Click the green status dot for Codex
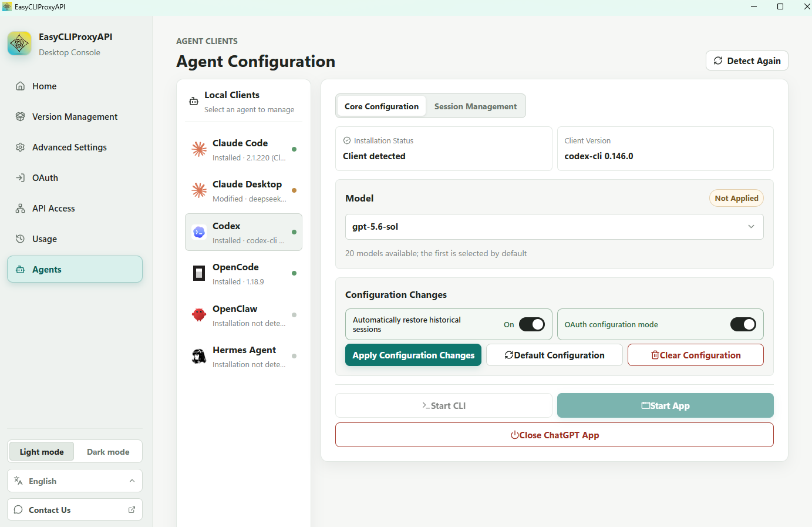The width and height of the screenshot is (812, 527). [x=294, y=232]
